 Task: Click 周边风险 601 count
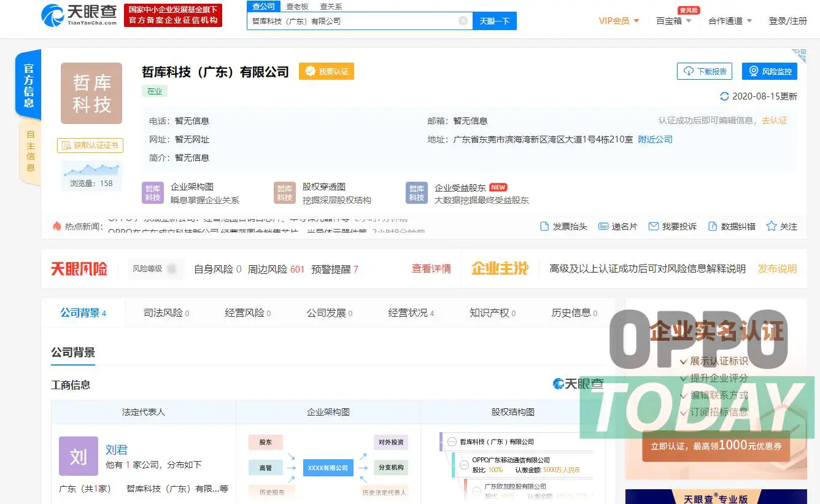pos(276,269)
